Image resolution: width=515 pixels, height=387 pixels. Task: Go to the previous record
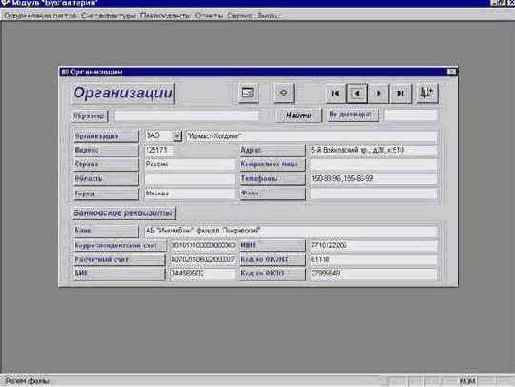point(357,93)
